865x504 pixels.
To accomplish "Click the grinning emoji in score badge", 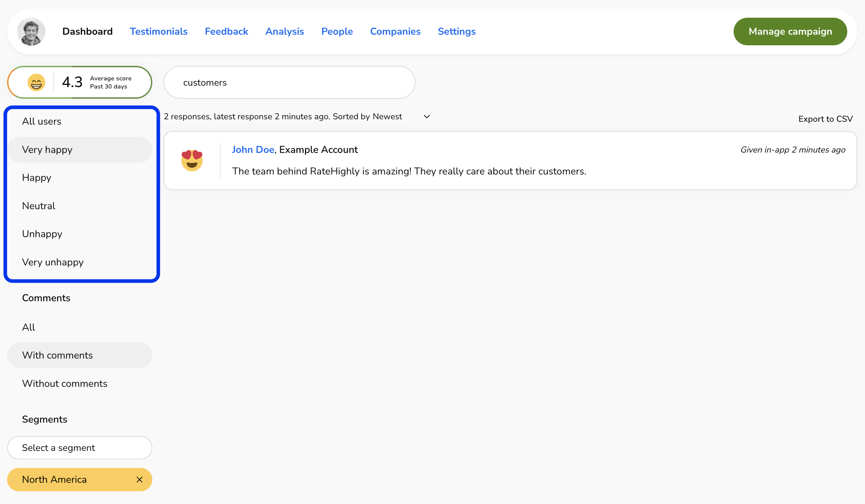I will [x=36, y=82].
